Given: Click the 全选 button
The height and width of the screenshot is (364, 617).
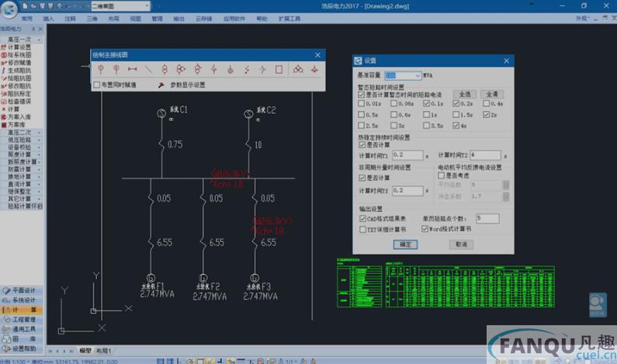Looking at the screenshot, I should click(465, 94).
